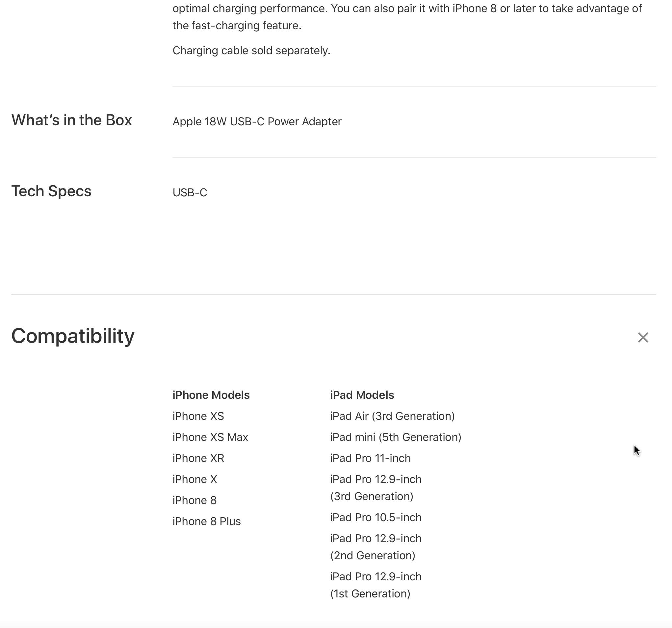Select the iPhone 8 entry
This screenshot has height=628, width=672.
click(194, 500)
